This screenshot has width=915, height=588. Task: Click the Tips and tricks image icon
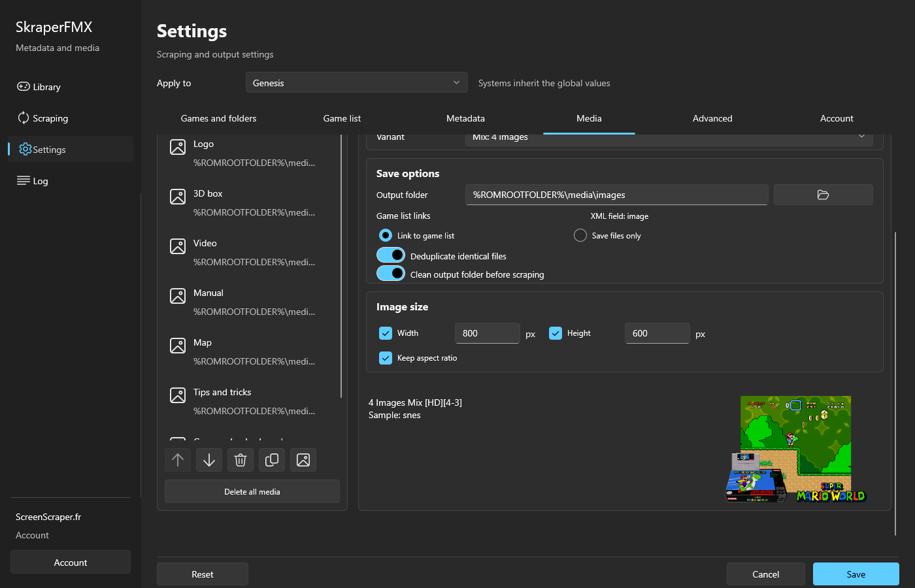(178, 395)
